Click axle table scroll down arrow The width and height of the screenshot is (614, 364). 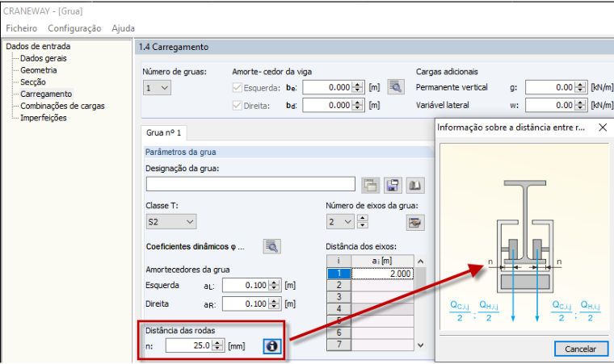click(421, 345)
